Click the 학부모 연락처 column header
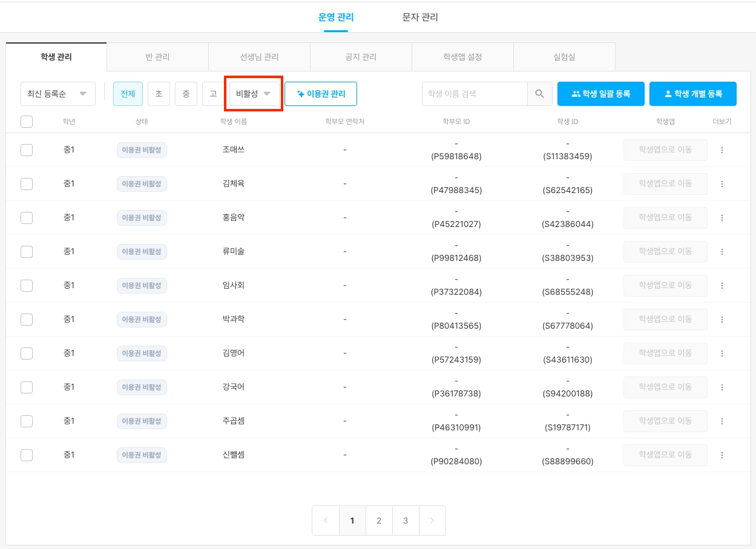Viewport: 756px width, 549px height. coord(345,122)
